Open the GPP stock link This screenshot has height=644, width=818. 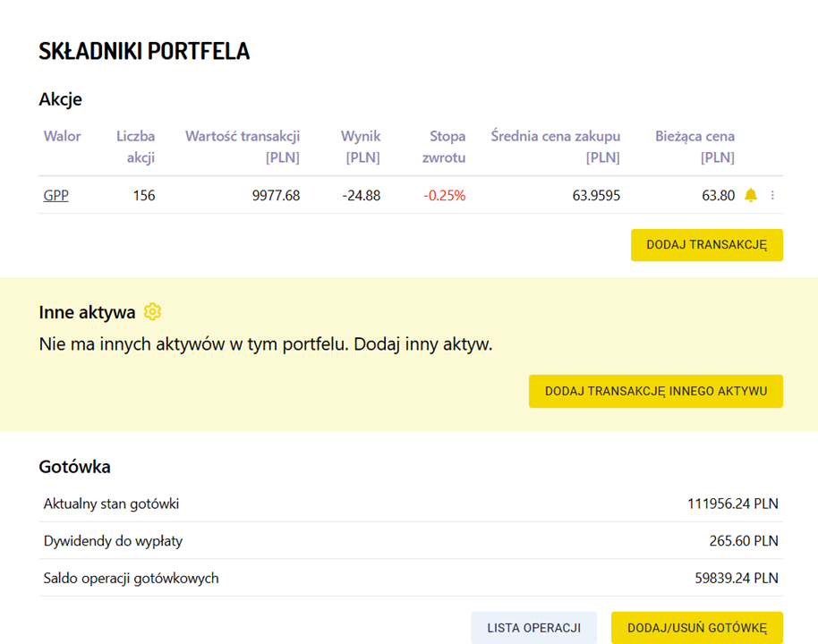pyautogui.click(x=55, y=195)
